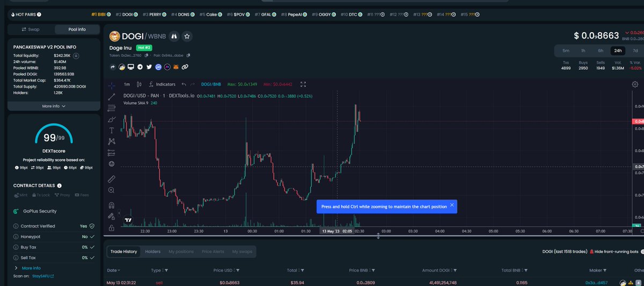Click Contract Details info icon

[x=59, y=186]
